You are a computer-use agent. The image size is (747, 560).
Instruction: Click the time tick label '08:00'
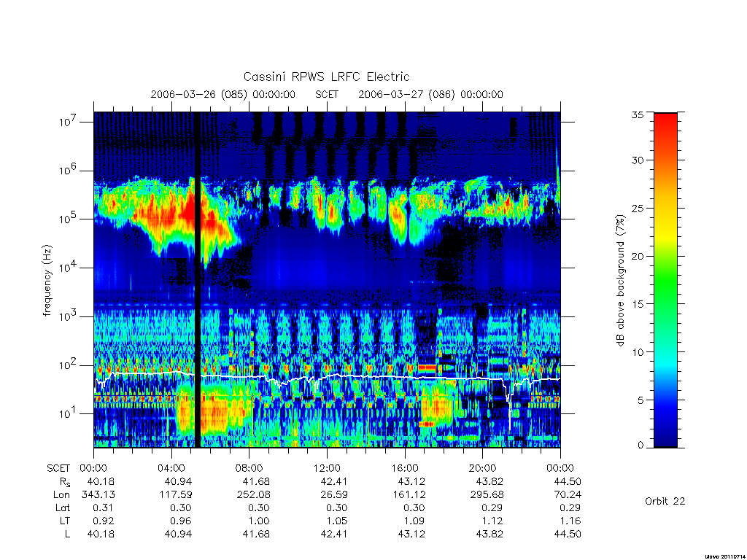click(x=249, y=468)
